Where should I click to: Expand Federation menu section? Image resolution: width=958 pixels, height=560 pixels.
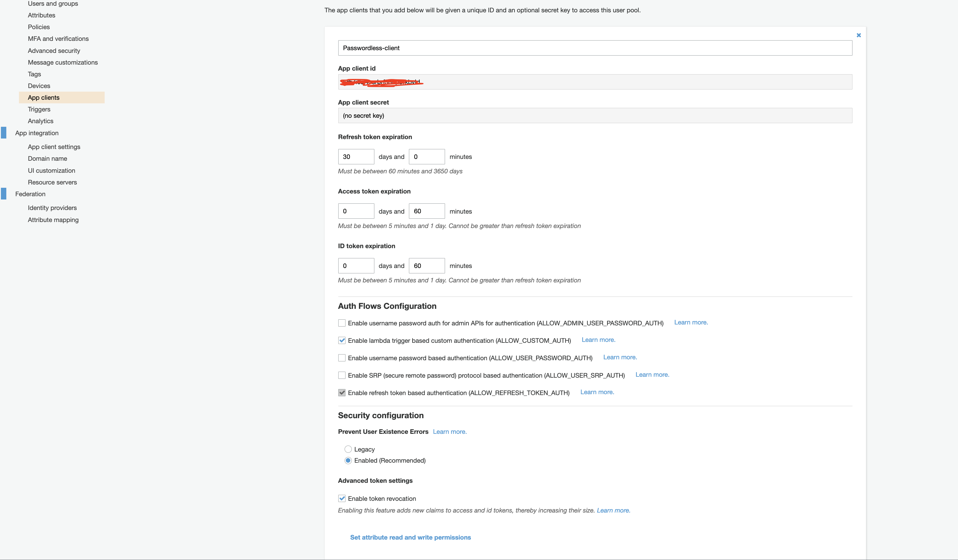tap(29, 194)
